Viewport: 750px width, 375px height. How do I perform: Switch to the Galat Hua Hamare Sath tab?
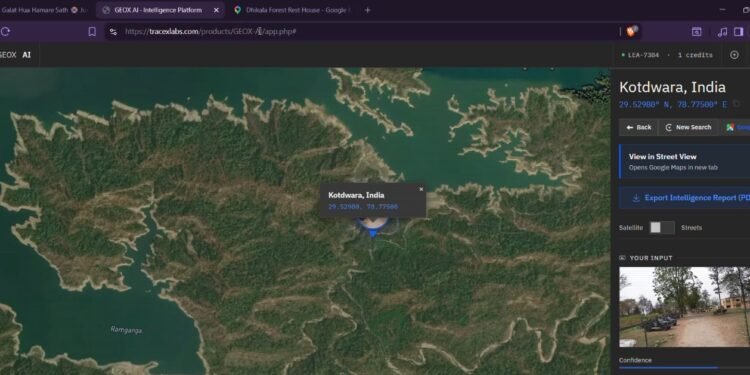(45, 10)
